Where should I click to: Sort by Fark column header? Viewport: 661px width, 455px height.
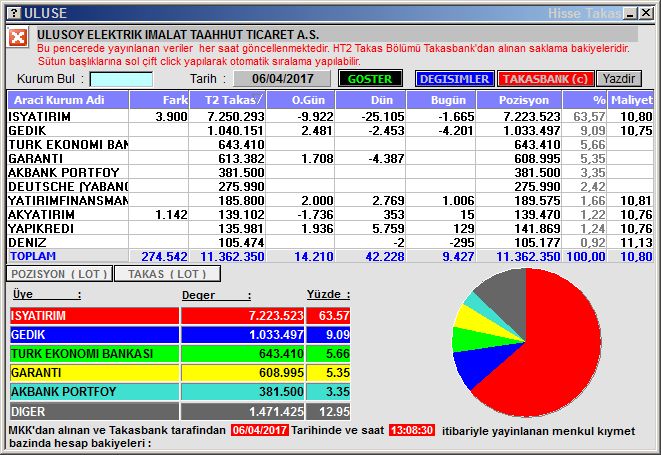tap(159, 100)
